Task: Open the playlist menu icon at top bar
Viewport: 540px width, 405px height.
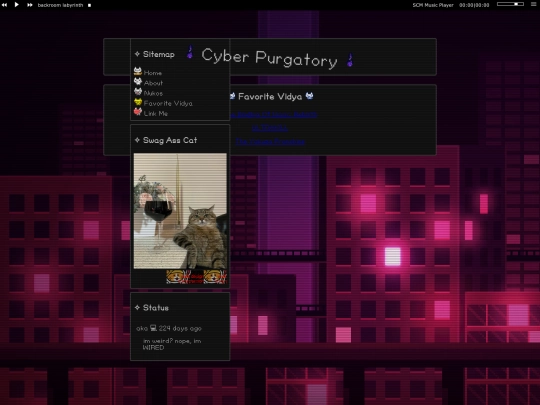Action: tap(533, 4)
